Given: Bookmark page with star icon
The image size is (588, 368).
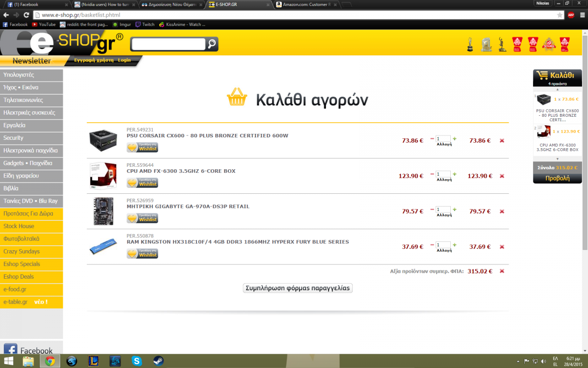Looking at the screenshot, I should coord(560,15).
